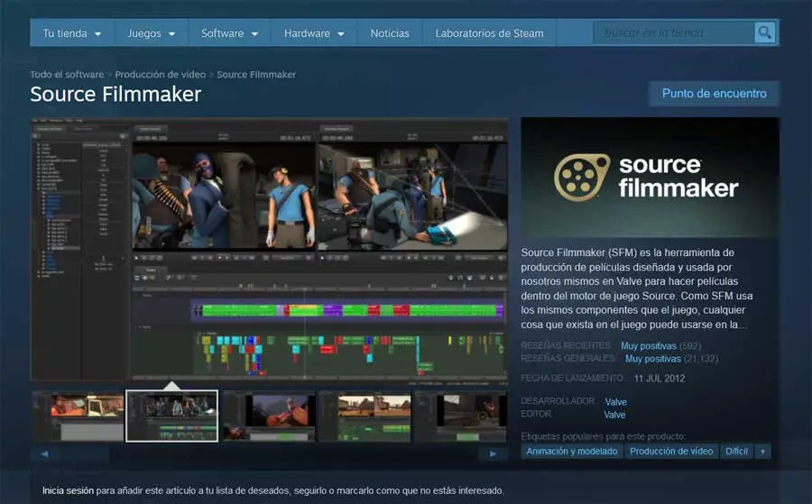Select the third screenshot thumbnail

(x=269, y=416)
